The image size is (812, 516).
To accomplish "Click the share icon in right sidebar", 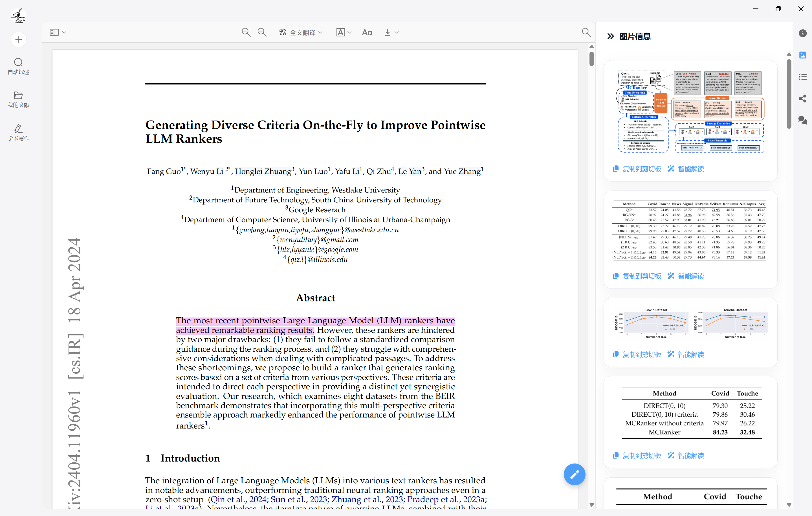I will coord(803,99).
